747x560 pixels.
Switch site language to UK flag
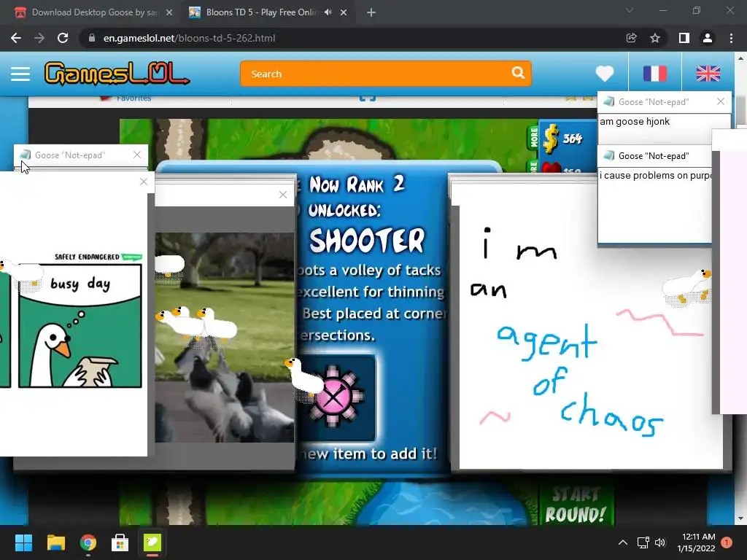coord(708,74)
